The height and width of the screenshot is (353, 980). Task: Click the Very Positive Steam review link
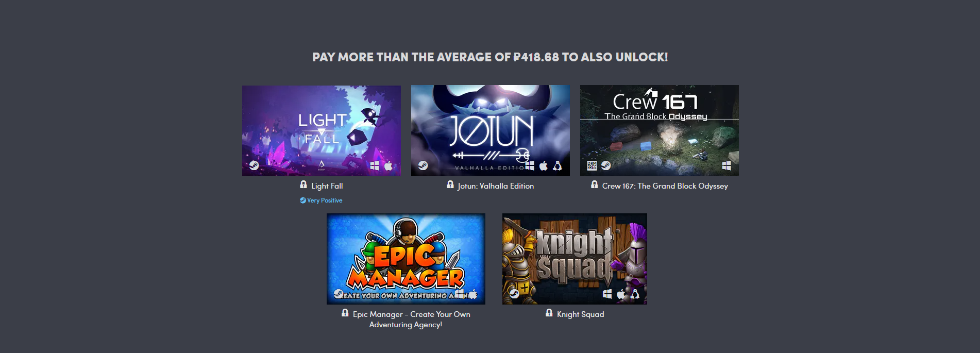tap(321, 200)
